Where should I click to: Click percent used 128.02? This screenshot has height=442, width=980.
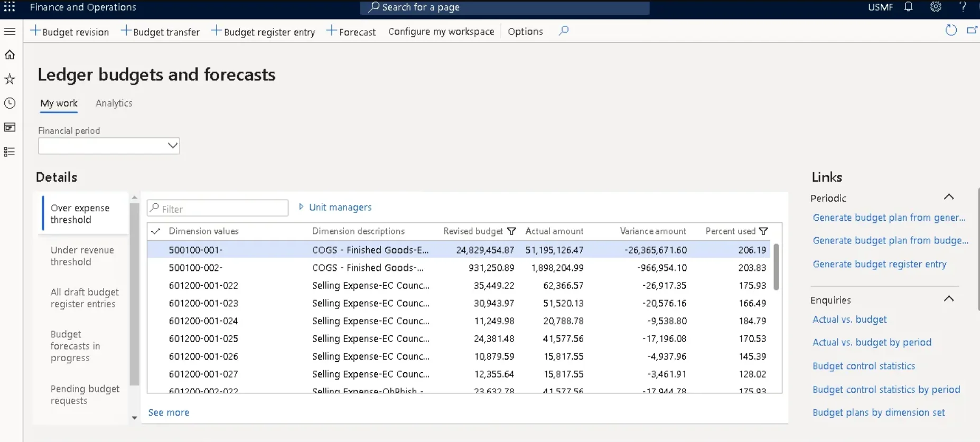pyautogui.click(x=752, y=374)
